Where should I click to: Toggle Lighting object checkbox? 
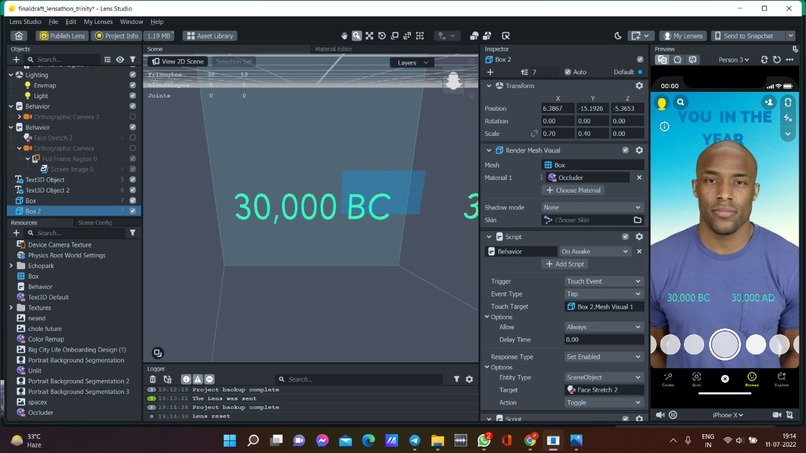click(133, 75)
